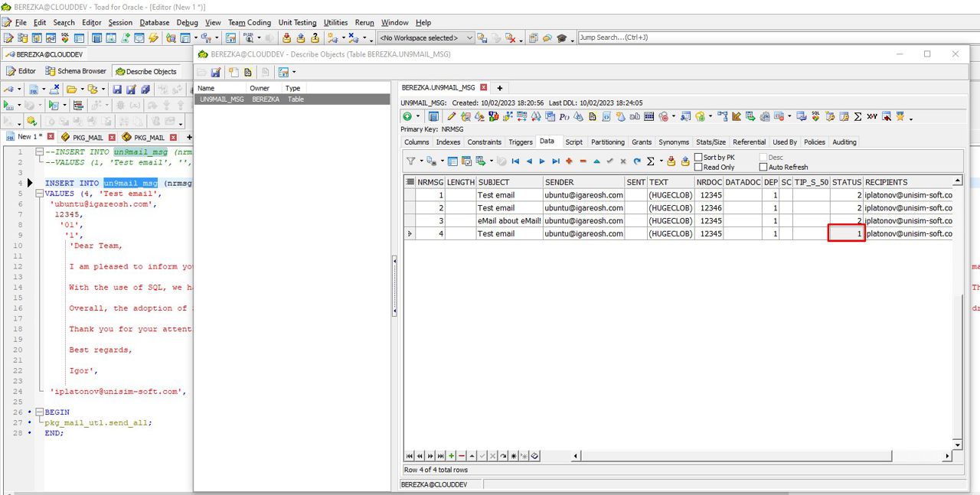The image size is (980, 495).
Task: Turn on the Auto Refresh checkbox
Action: click(763, 167)
